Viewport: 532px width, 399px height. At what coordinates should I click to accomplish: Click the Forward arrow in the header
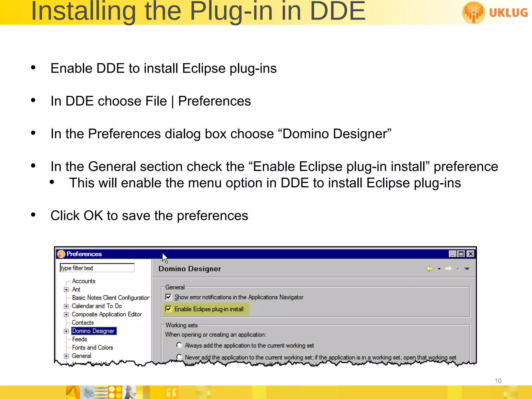(448, 269)
